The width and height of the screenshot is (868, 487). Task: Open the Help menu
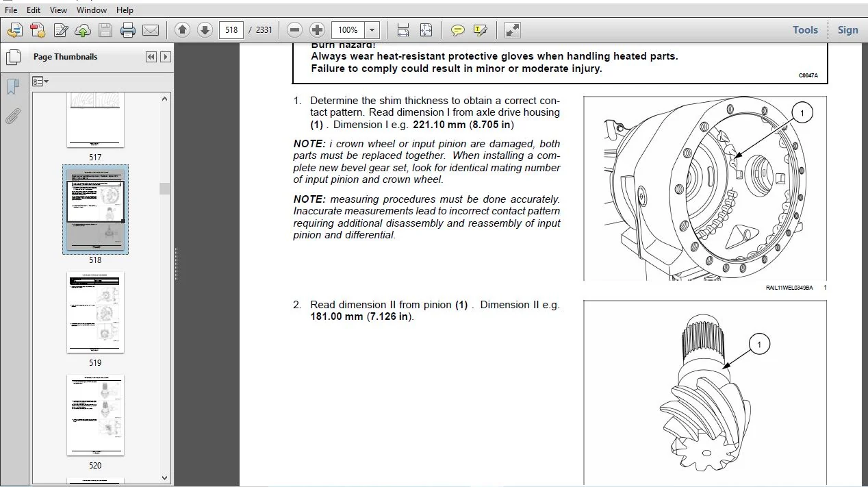pos(125,10)
